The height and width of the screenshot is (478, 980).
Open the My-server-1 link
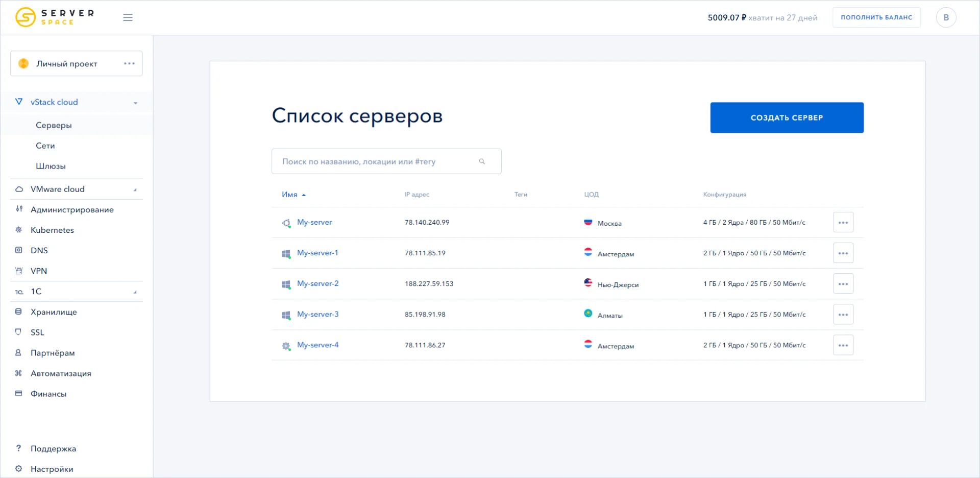[317, 253]
